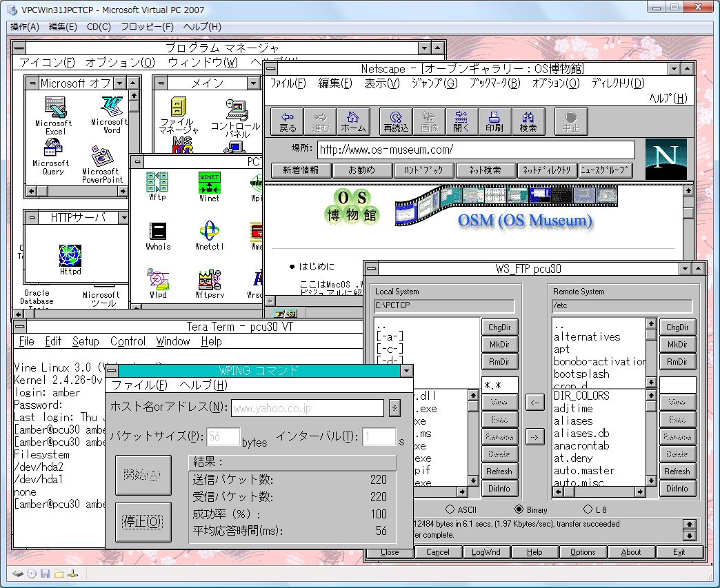This screenshot has width=720, height=588.
Task: Select the Winet icon
Action: pos(210,187)
